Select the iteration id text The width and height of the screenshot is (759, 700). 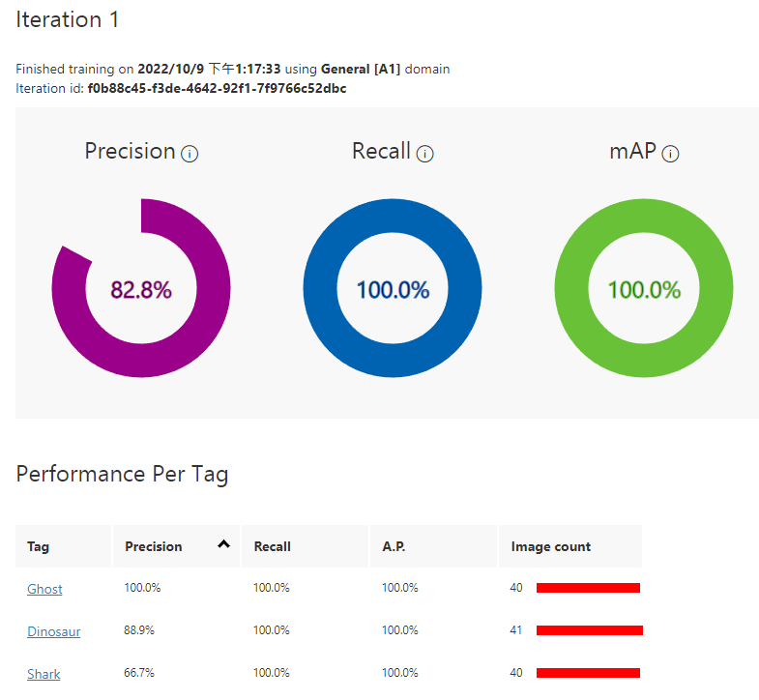tap(217, 89)
